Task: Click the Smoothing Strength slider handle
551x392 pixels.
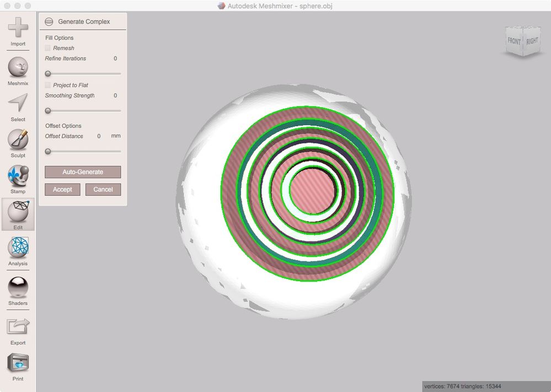Action: [48, 111]
